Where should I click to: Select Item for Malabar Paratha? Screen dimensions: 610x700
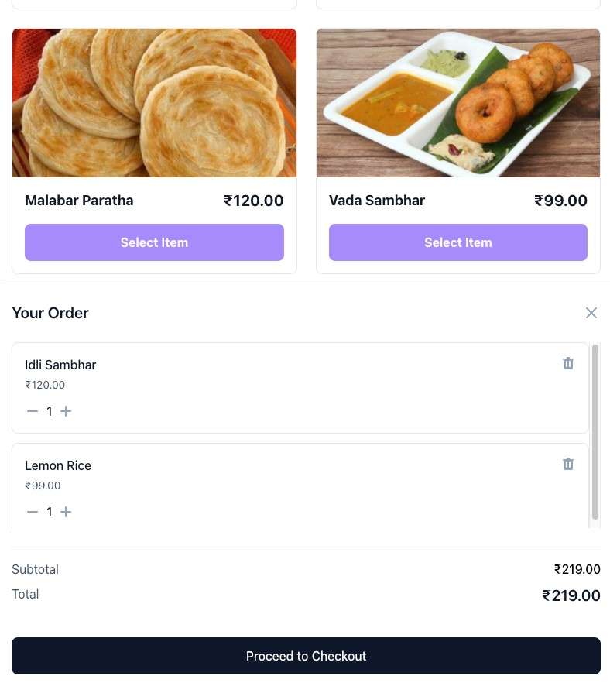[x=154, y=242]
